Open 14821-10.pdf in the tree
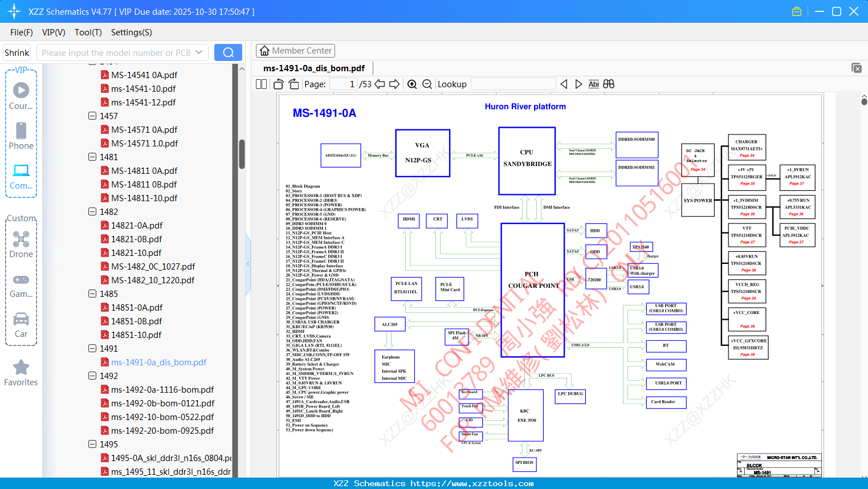 (136, 252)
